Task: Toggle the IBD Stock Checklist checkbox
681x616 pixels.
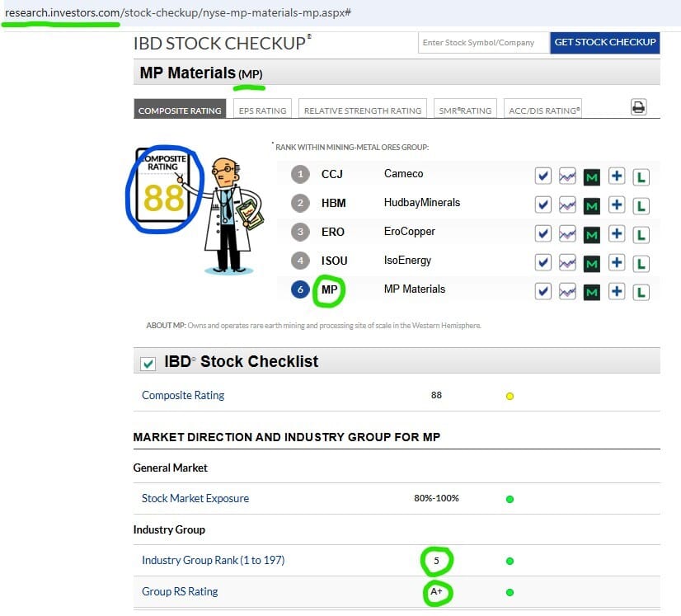Action: pos(148,364)
